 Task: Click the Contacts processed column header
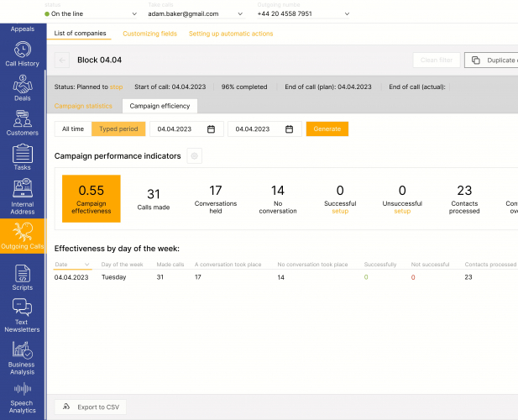point(490,265)
